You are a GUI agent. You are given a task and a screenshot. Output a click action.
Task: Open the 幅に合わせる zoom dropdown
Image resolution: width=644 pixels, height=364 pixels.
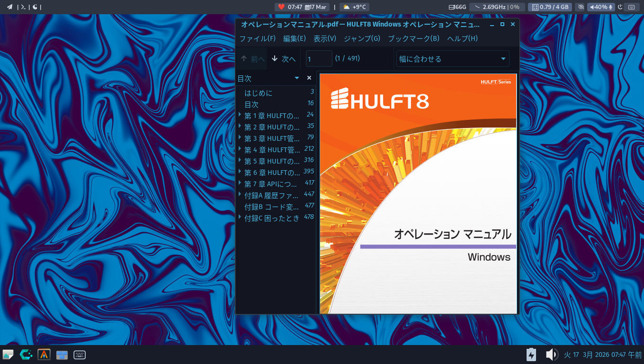453,59
